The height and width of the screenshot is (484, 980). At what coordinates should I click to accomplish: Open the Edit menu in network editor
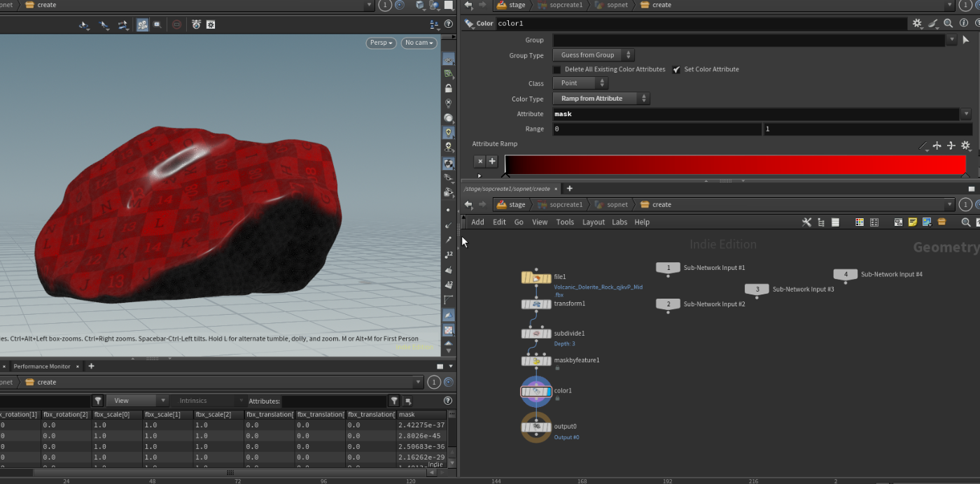click(499, 222)
